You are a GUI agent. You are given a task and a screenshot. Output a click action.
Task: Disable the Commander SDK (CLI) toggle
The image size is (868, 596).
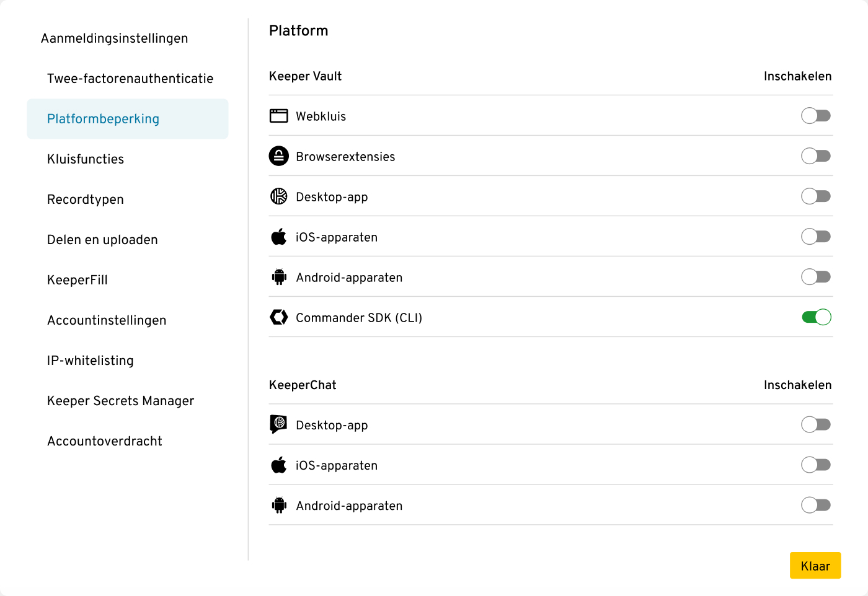click(817, 317)
